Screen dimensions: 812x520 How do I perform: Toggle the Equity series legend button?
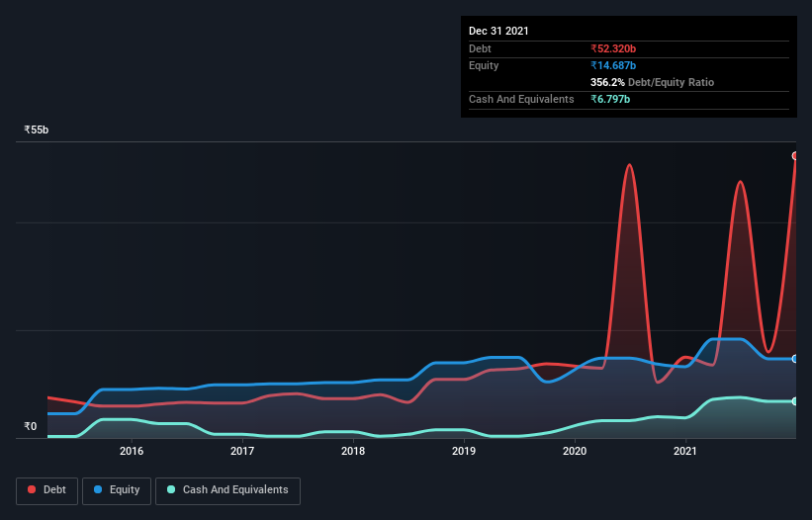[x=117, y=490]
